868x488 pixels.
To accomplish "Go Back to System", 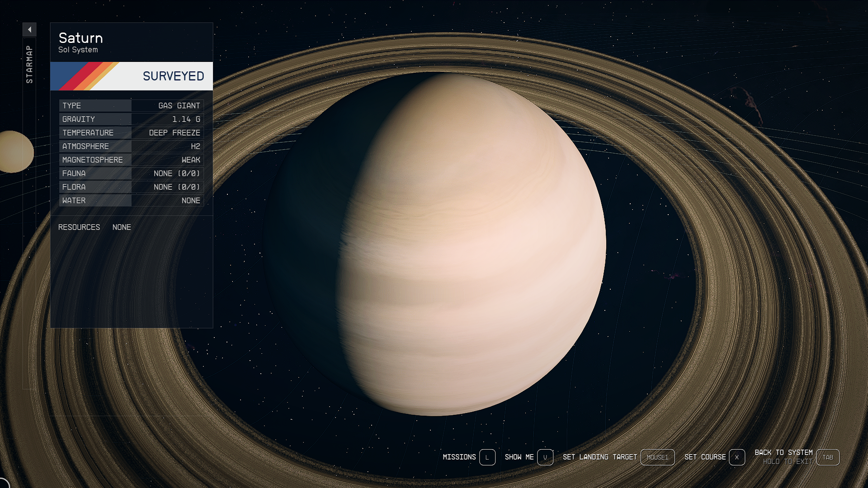I will click(783, 452).
